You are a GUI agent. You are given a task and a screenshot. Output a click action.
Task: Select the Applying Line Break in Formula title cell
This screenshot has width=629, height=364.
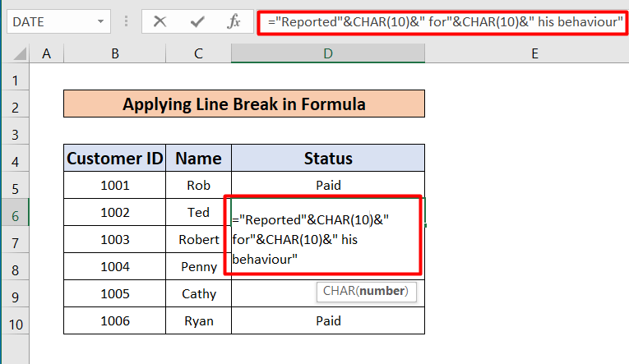(244, 104)
